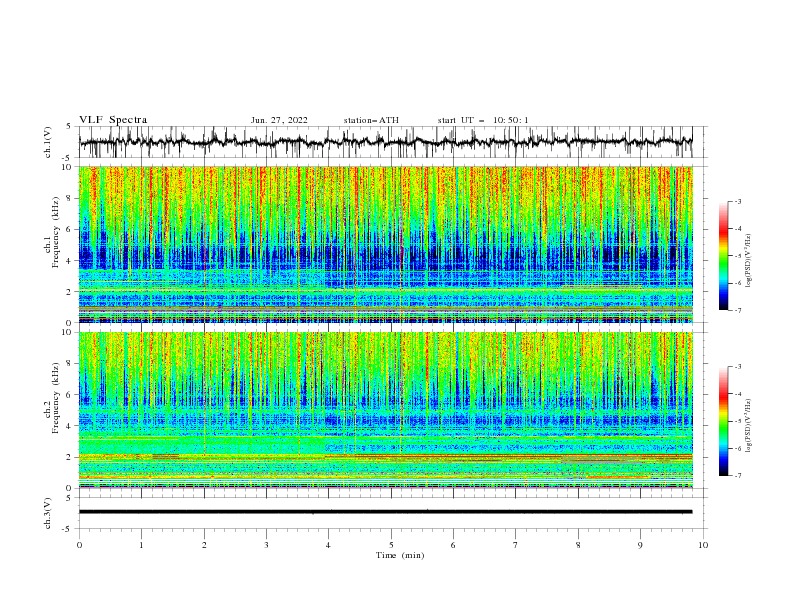Click the date text "Jun. 27, 2022"
The image size is (792, 612).
[279, 120]
